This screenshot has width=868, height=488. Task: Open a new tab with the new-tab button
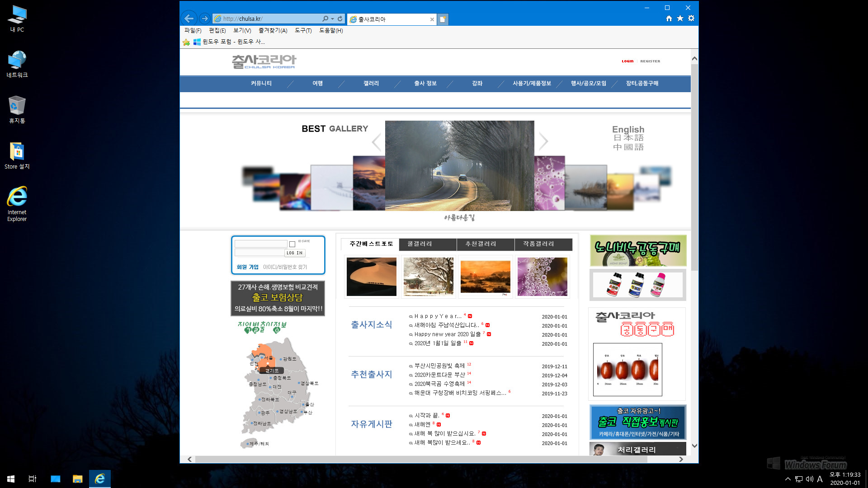click(443, 19)
